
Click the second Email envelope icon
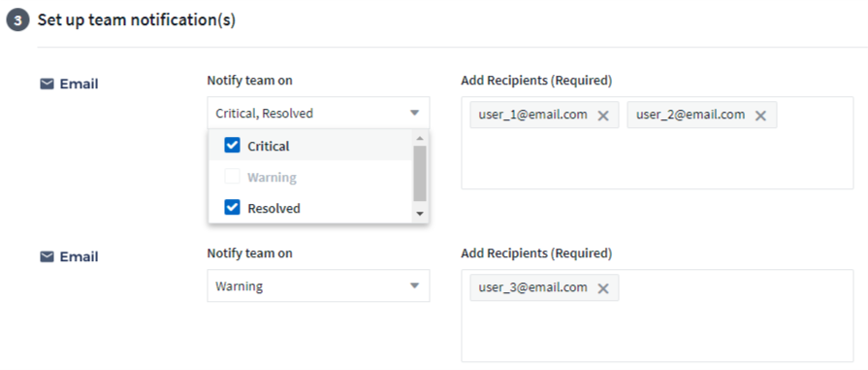tap(48, 257)
